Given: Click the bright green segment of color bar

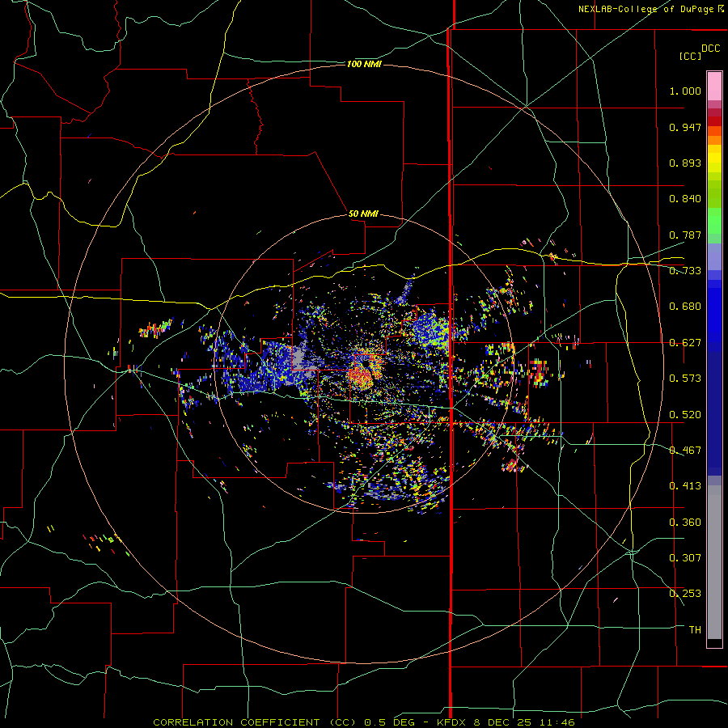Looking at the screenshot, I should (x=714, y=221).
